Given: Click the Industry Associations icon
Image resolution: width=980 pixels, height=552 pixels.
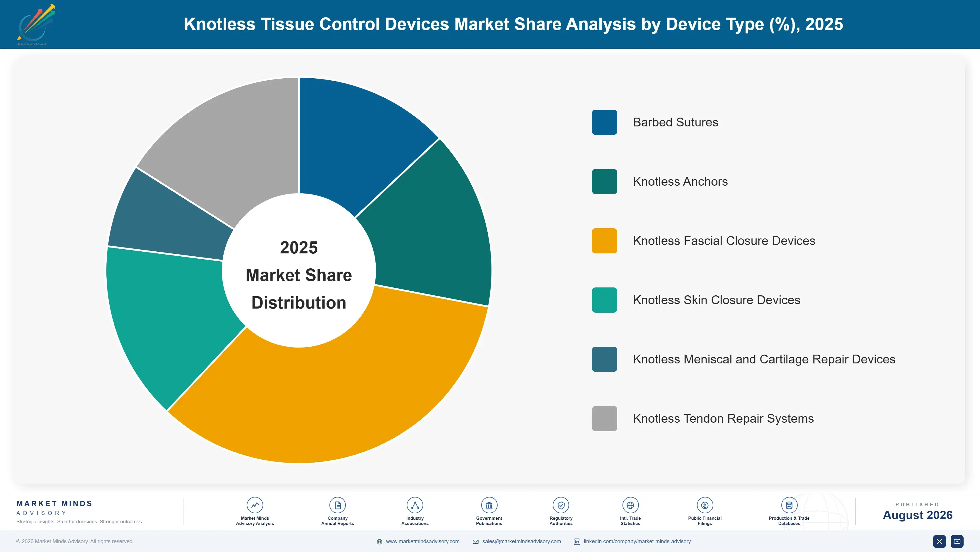Looking at the screenshot, I should point(415,505).
